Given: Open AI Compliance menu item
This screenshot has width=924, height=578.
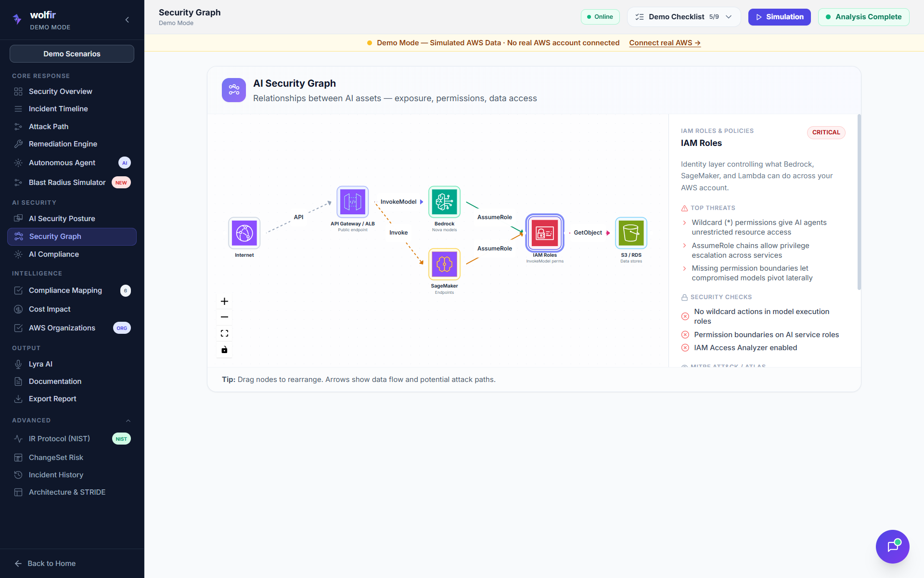Looking at the screenshot, I should pyautogui.click(x=53, y=254).
